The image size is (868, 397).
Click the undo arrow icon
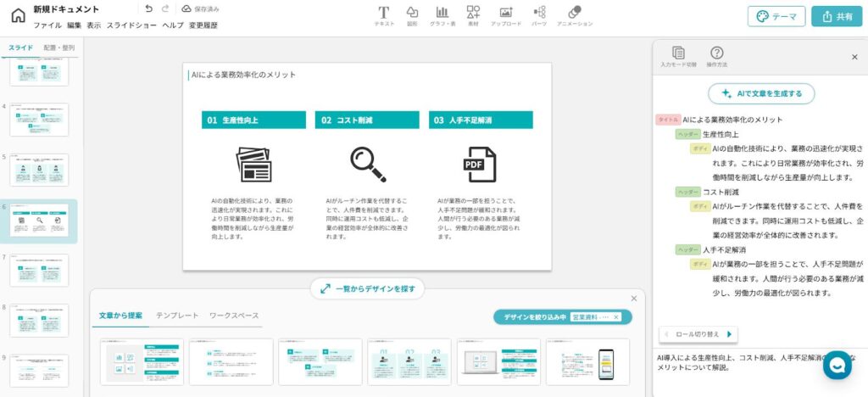click(149, 8)
